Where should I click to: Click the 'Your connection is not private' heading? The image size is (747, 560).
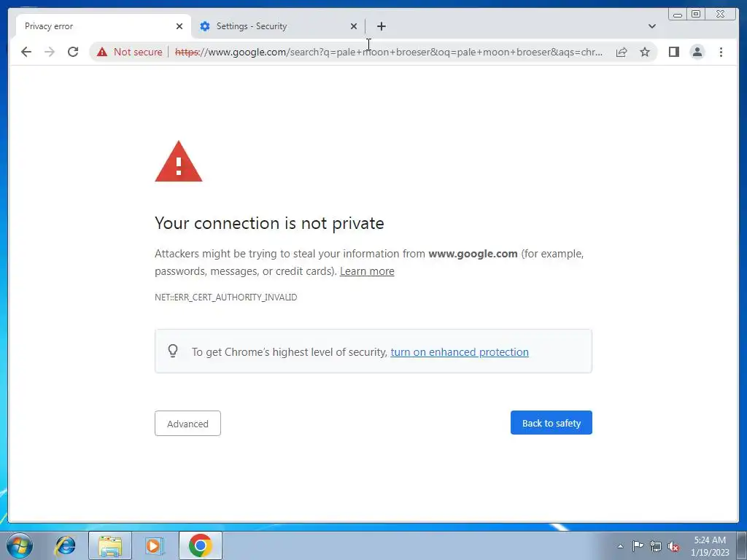click(269, 223)
